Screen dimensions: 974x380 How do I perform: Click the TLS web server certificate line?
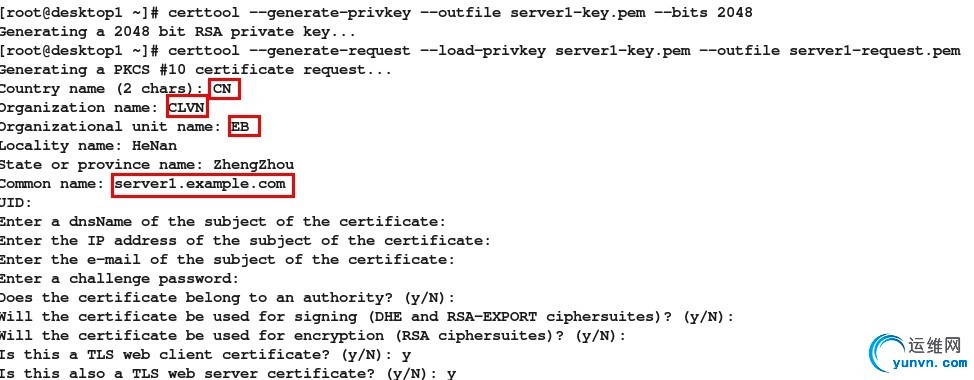pyautogui.click(x=228, y=374)
